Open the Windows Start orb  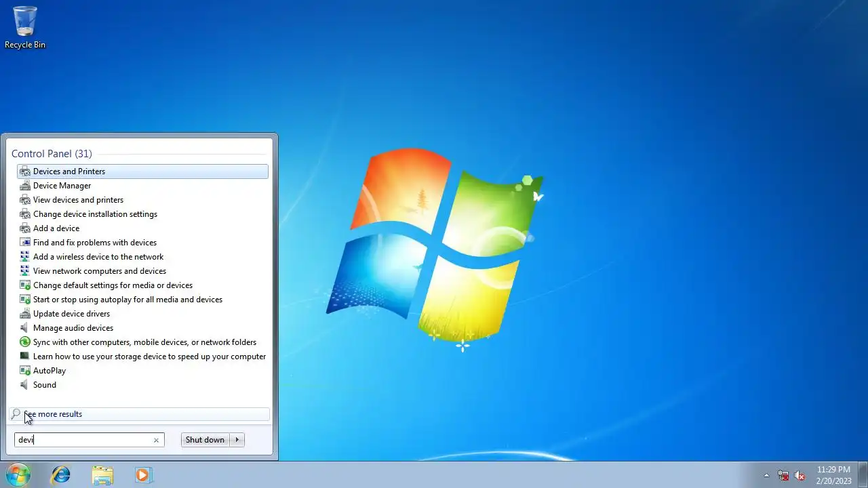click(18, 474)
